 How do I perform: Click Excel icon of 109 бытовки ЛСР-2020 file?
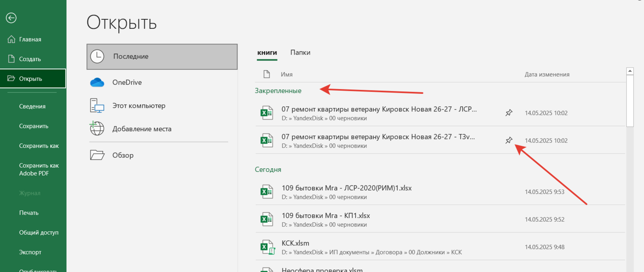[x=267, y=192]
